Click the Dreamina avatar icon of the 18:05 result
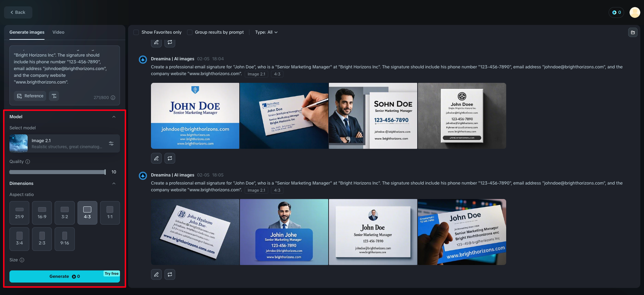Screen dimensions: 644x295 [x=143, y=176]
